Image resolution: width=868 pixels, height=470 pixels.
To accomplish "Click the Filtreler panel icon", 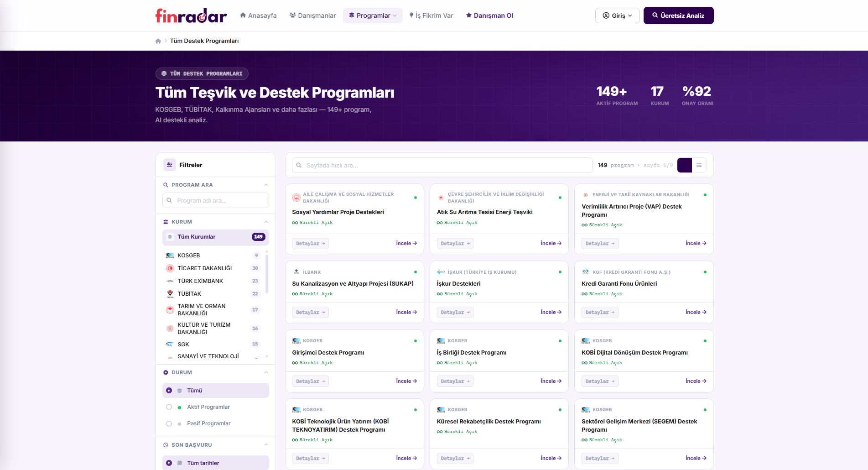I will [169, 165].
